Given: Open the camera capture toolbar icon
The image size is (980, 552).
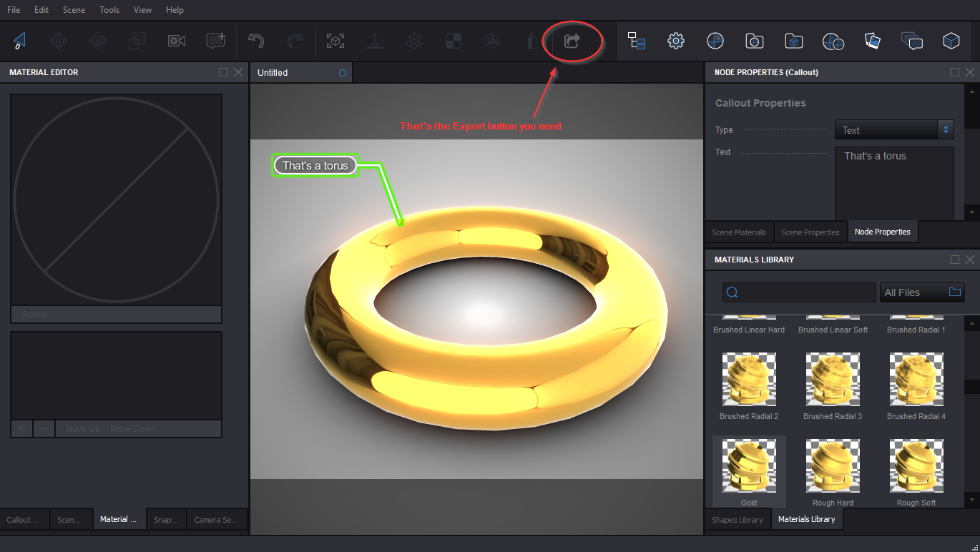Looking at the screenshot, I should tap(176, 41).
